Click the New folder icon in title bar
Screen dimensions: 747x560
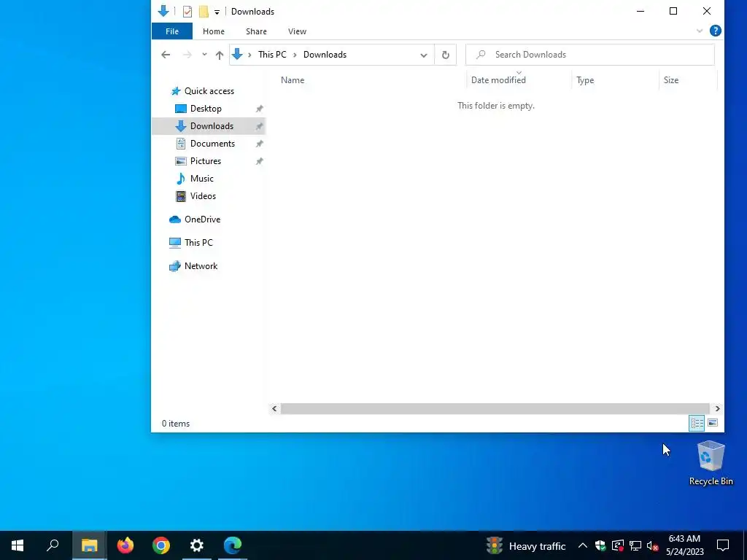pos(204,12)
